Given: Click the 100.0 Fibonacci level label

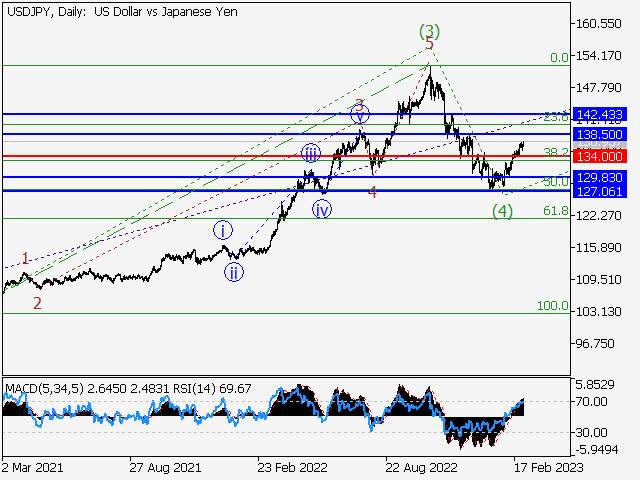Looking at the screenshot, I should click(553, 305).
